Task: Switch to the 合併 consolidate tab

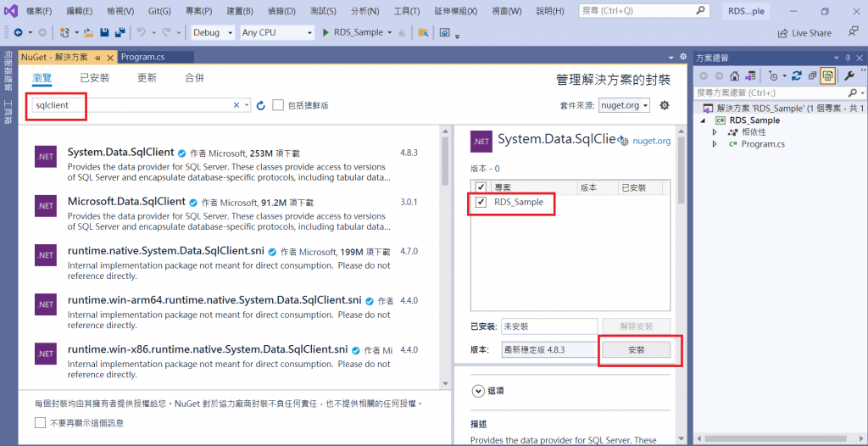Action: click(194, 78)
